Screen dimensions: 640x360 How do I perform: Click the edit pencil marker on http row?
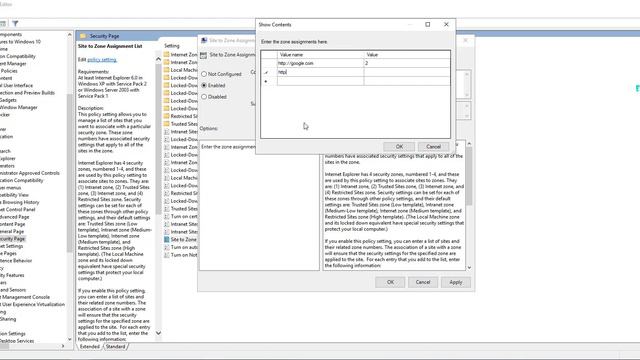pos(266,72)
